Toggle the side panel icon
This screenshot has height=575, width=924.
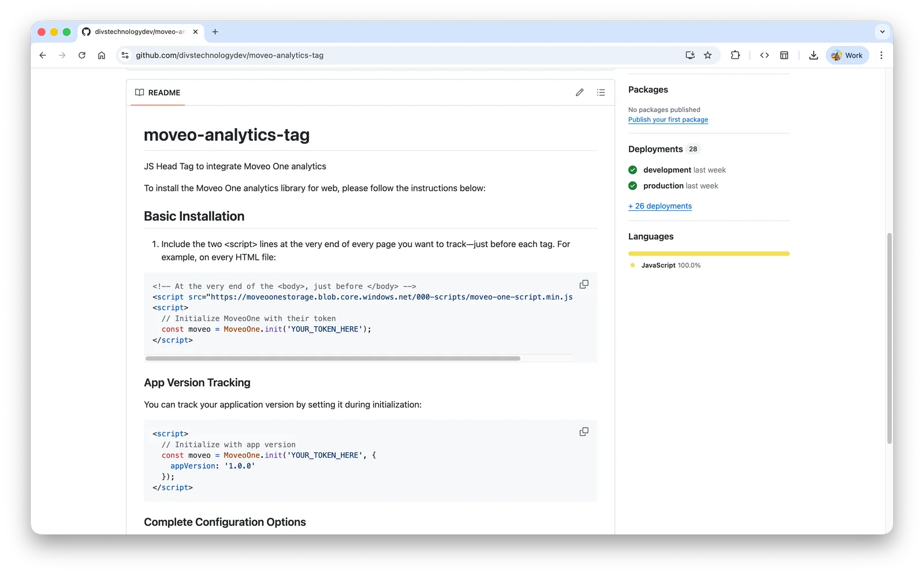pyautogui.click(x=784, y=55)
